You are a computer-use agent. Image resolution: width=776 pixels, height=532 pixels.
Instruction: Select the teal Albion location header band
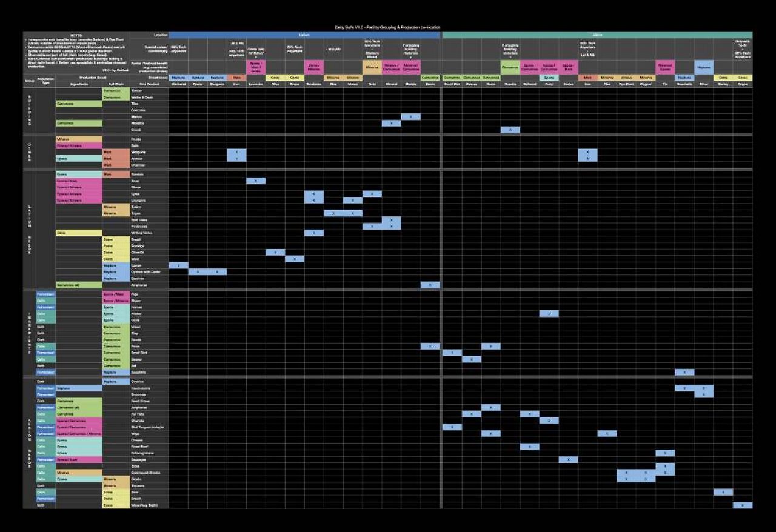[x=598, y=35]
